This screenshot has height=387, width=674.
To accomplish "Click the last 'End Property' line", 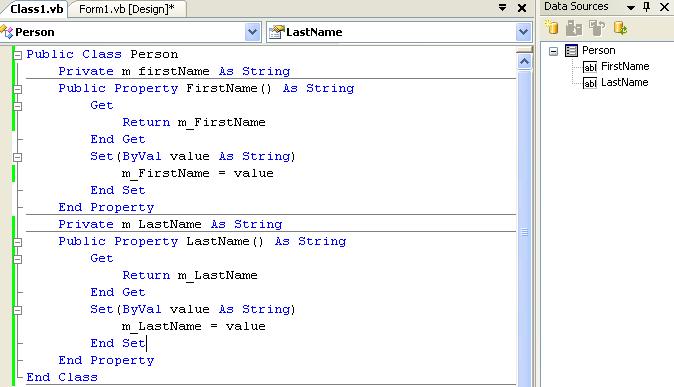I will (x=106, y=360).
